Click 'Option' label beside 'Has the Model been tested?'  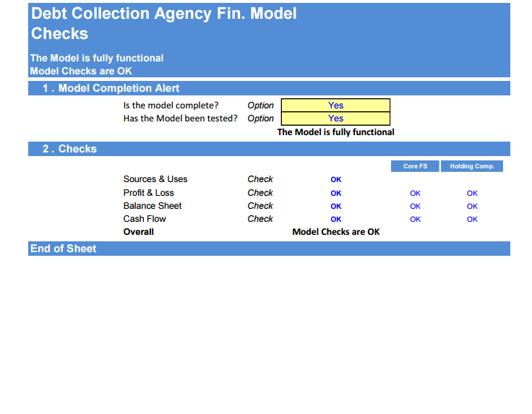pyautogui.click(x=260, y=118)
